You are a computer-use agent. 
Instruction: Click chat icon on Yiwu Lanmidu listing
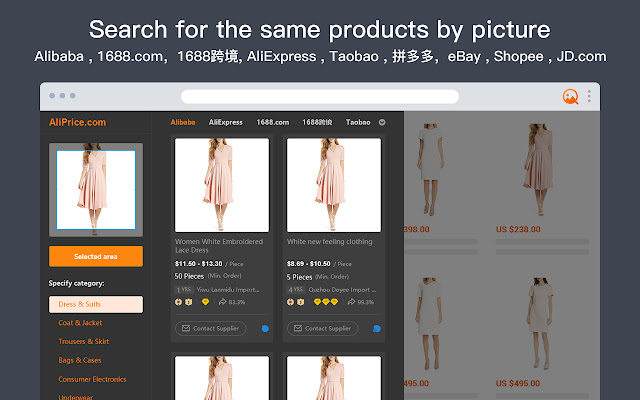click(265, 329)
